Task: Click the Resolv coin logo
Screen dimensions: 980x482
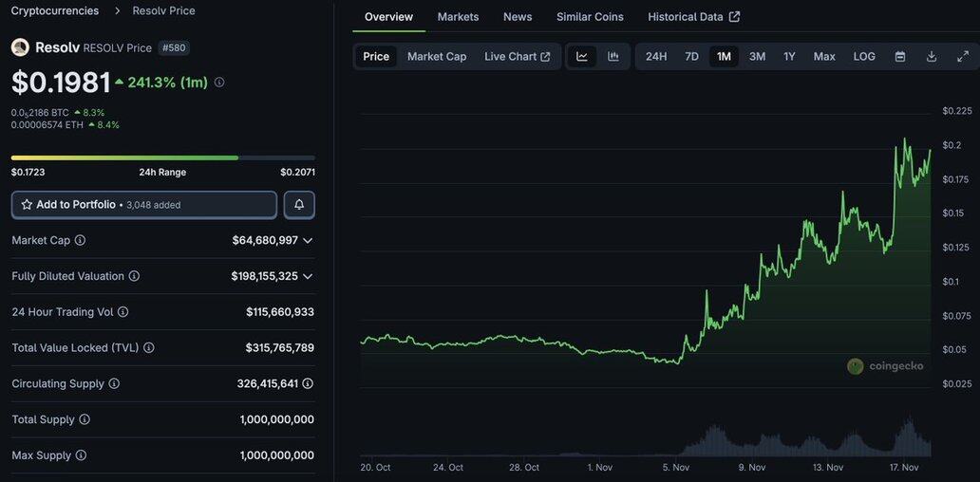Action: 20,47
